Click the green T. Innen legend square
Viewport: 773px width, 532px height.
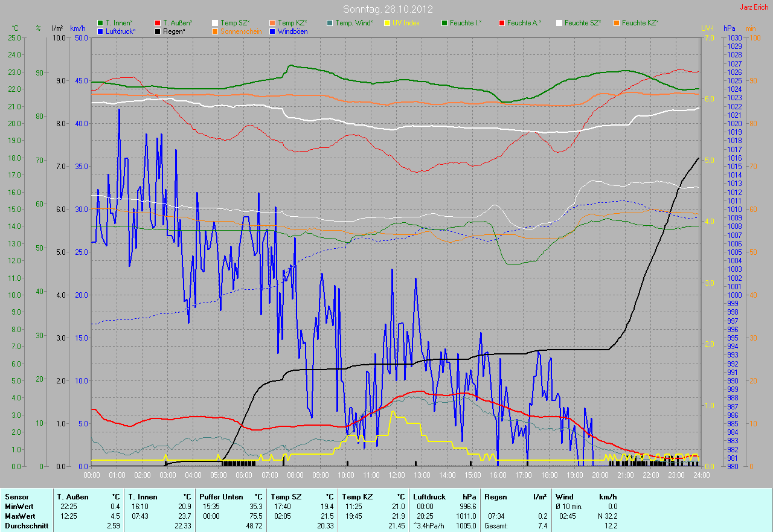tap(100, 23)
